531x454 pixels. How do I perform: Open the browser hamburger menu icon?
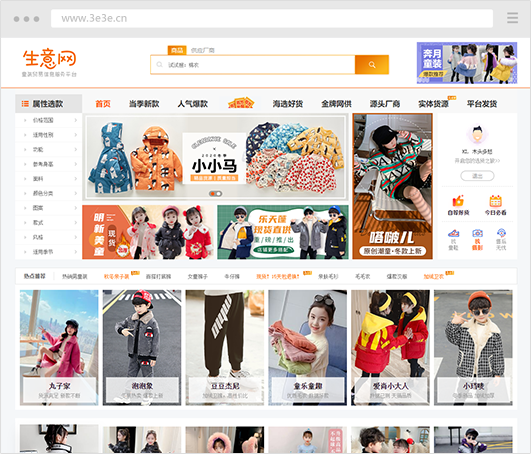pos(512,18)
